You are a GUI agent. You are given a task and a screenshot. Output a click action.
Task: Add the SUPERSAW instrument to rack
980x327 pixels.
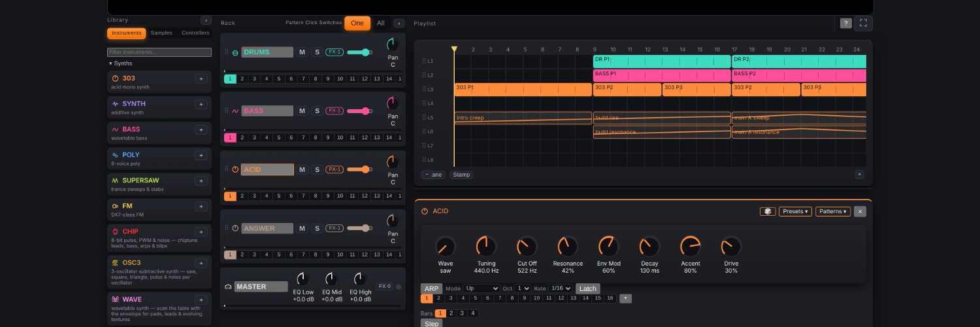click(201, 181)
